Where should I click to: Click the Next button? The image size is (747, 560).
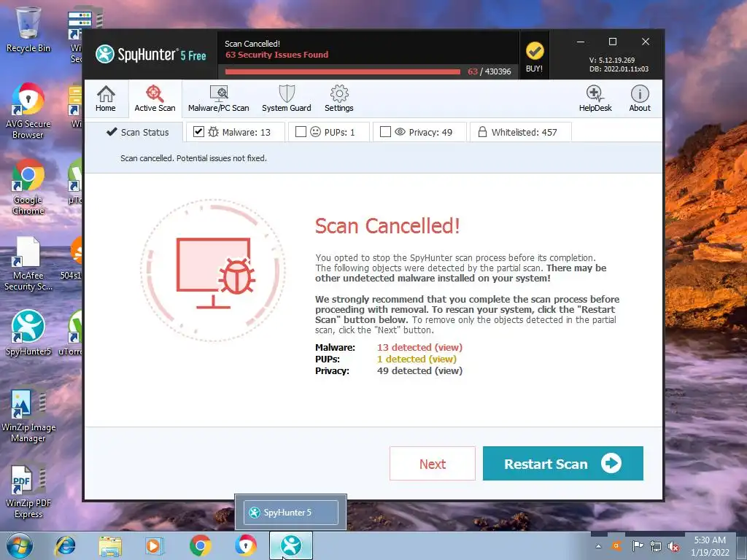(x=433, y=463)
